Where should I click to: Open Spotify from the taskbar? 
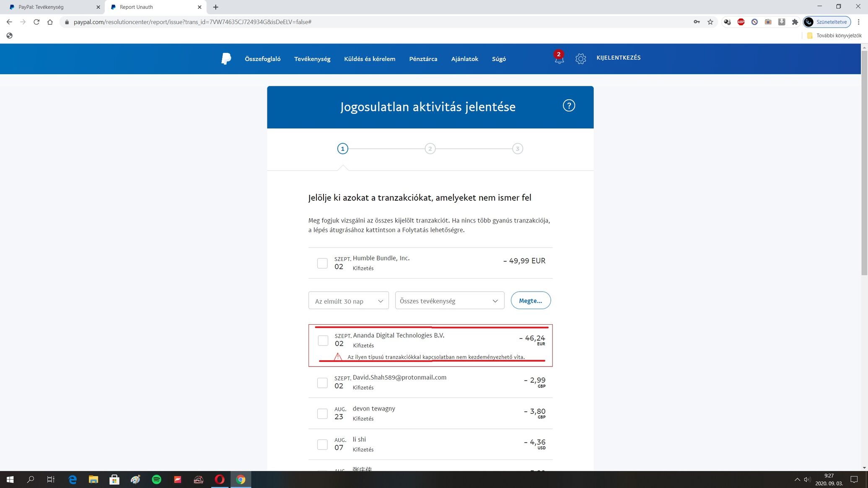pyautogui.click(x=156, y=480)
